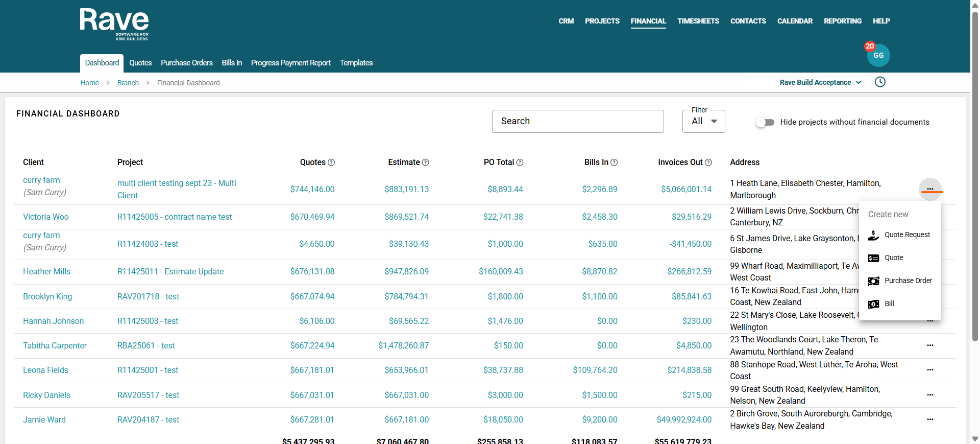Click the clock history icon
The width and height of the screenshot is (980, 444).
pyautogui.click(x=880, y=82)
